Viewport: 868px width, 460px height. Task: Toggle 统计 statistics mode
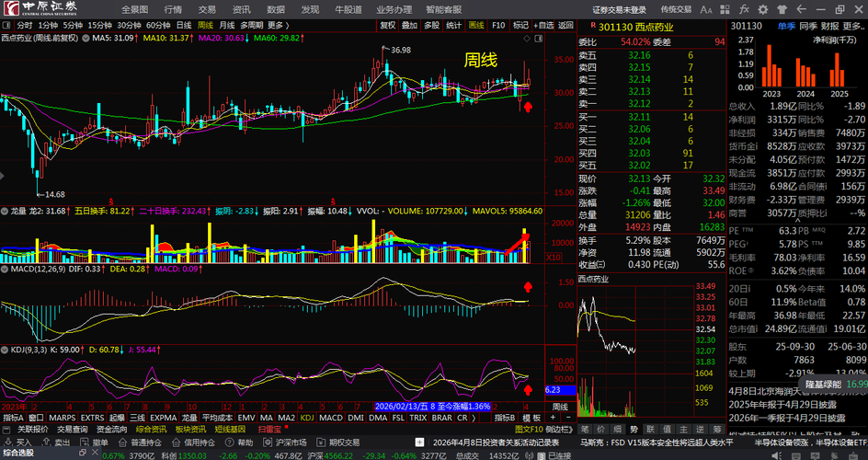pyautogui.click(x=454, y=25)
